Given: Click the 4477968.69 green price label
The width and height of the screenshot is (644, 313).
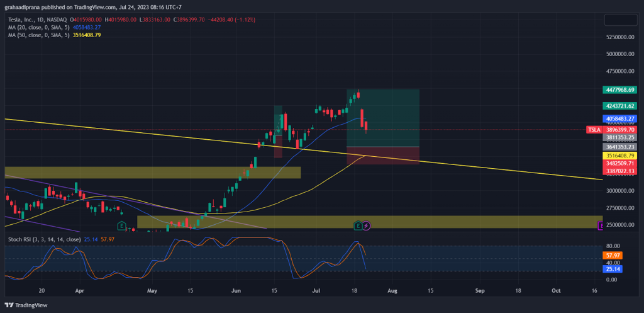Looking at the screenshot, I should (619, 89).
